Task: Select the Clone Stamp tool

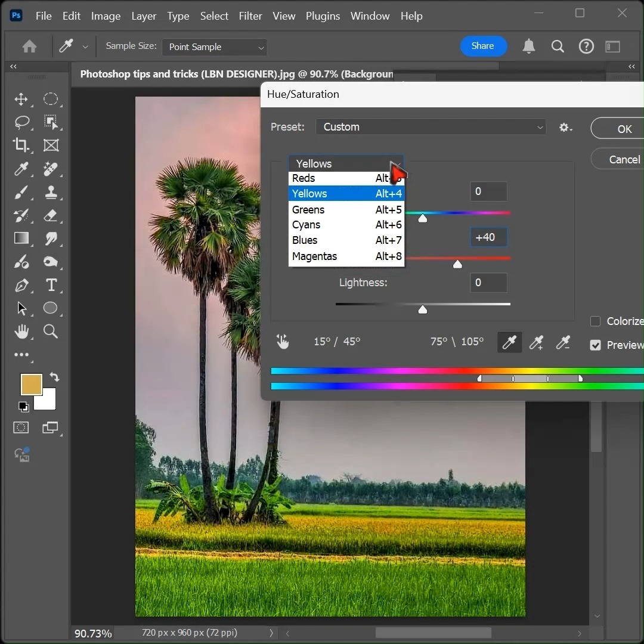Action: (x=51, y=192)
